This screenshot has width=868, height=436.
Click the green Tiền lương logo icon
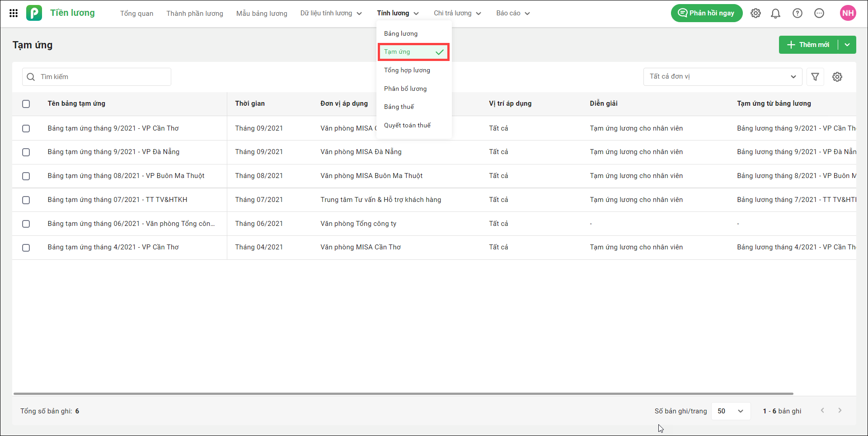coord(34,13)
